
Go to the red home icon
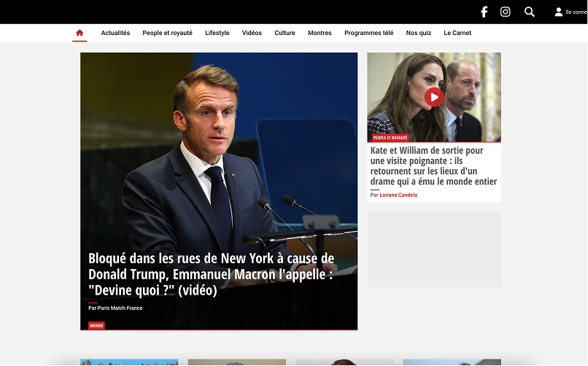(x=80, y=33)
